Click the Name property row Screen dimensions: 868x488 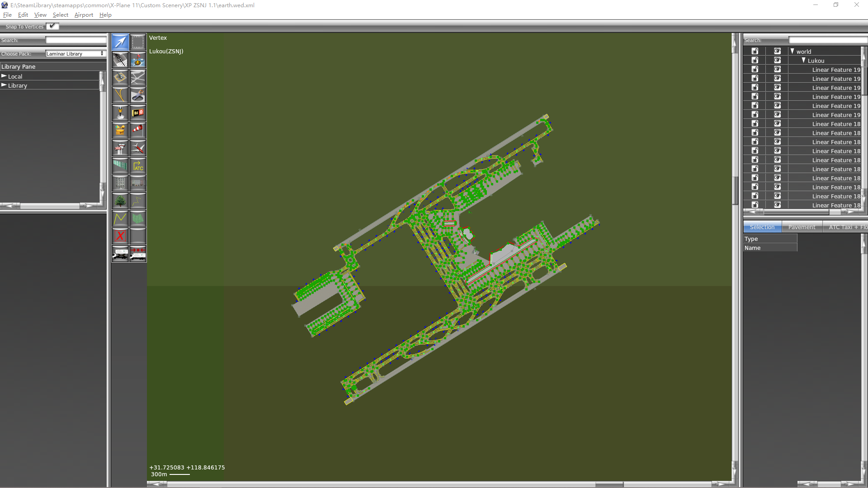click(x=770, y=248)
